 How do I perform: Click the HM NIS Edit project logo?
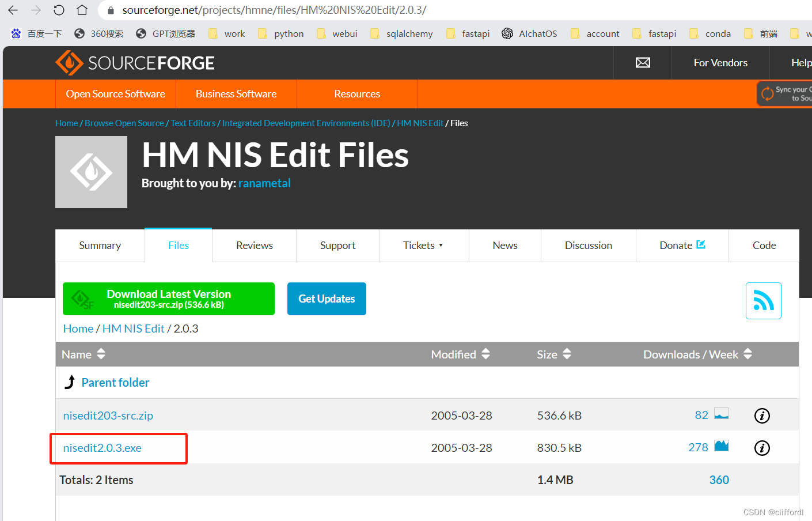pos(91,172)
